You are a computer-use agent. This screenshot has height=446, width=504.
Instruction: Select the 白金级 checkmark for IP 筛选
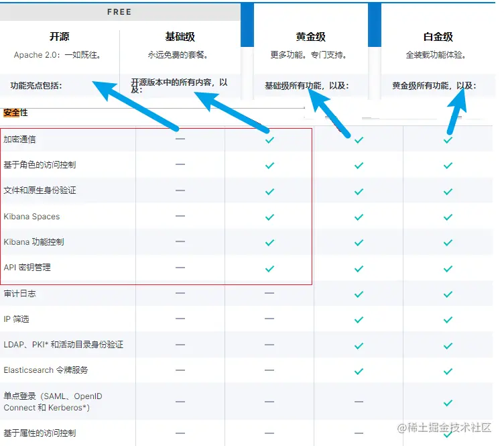(448, 320)
